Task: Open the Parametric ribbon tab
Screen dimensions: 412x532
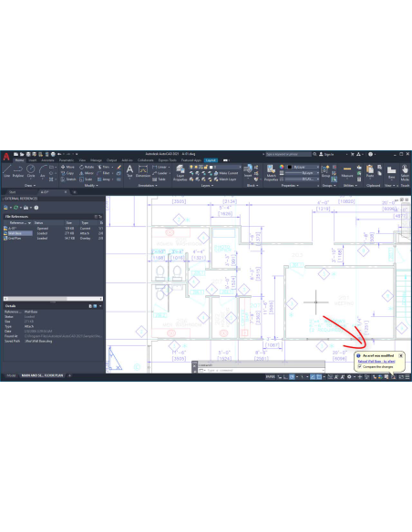Action: [67, 160]
